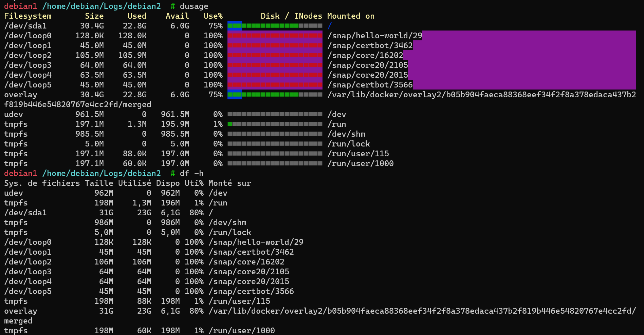644x335 pixels.
Task: Click the usage bar for /run/user/1000
Action: click(x=275, y=163)
